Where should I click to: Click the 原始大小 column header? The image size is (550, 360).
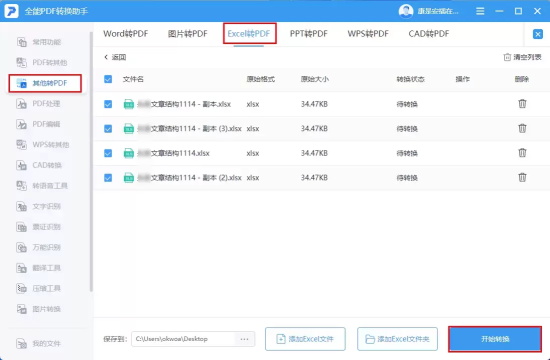[315, 79]
